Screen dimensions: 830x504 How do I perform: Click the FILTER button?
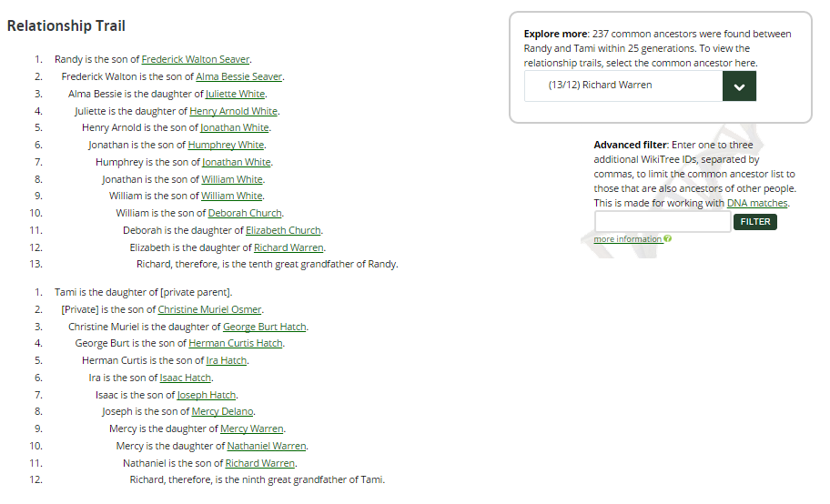[754, 222]
